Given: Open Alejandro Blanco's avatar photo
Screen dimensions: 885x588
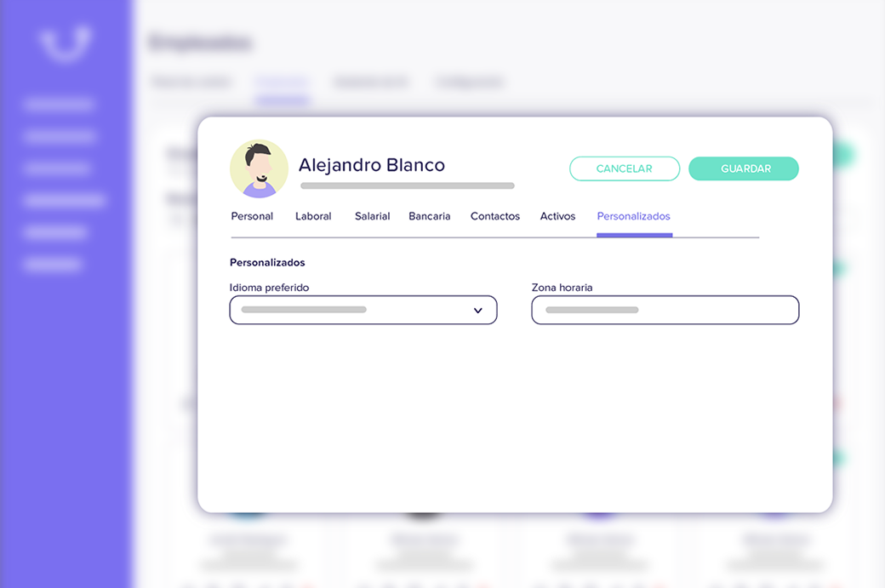Looking at the screenshot, I should point(260,168).
